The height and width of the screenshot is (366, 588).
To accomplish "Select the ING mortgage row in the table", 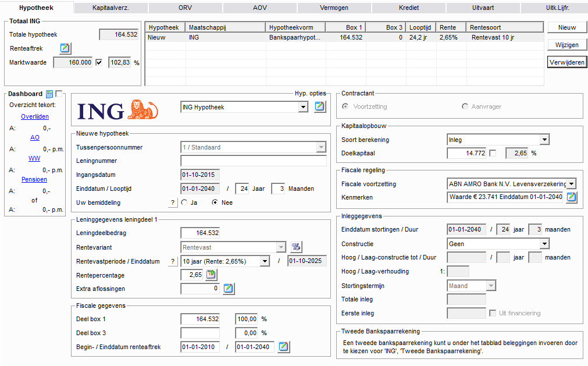I will pyautogui.click(x=344, y=37).
